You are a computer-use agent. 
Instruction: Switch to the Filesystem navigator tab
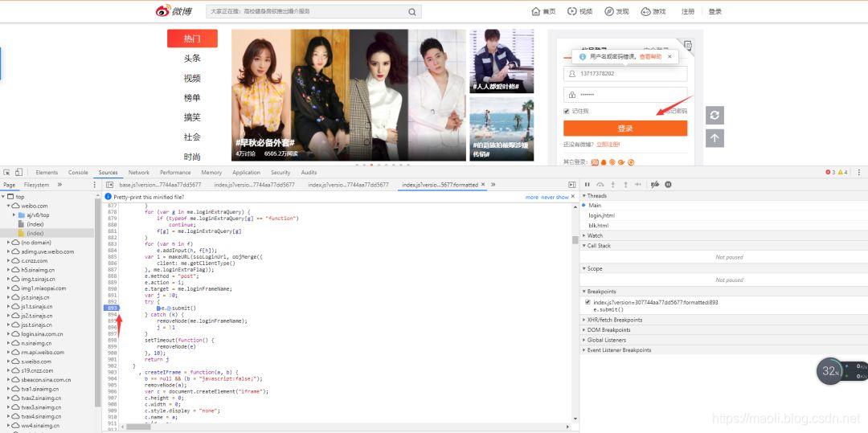[36, 185]
